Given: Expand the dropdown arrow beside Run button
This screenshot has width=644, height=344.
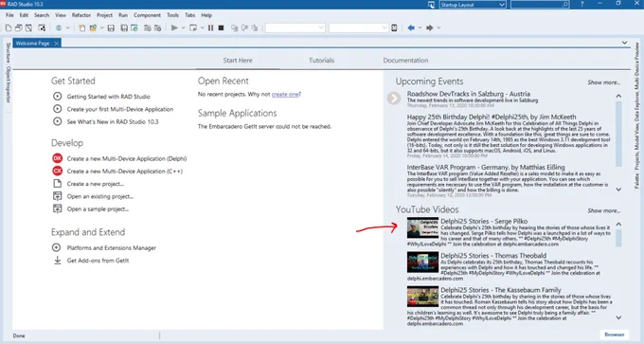Looking at the screenshot, I should pyautogui.click(x=184, y=27).
